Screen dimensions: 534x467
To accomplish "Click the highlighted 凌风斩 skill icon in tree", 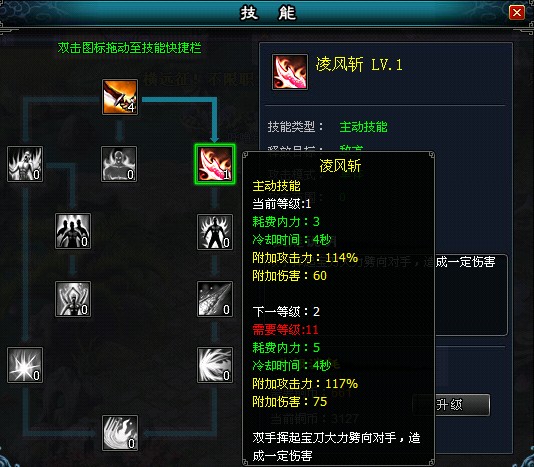I will point(215,164).
